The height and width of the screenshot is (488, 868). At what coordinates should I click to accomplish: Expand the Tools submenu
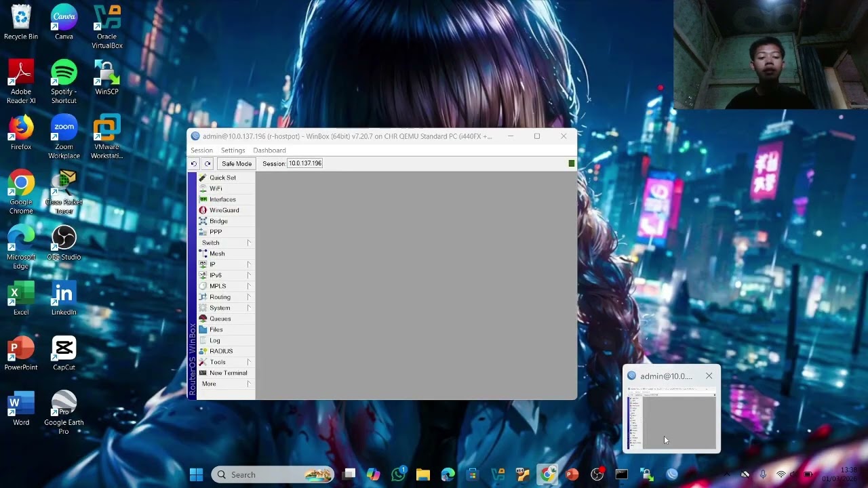225,362
